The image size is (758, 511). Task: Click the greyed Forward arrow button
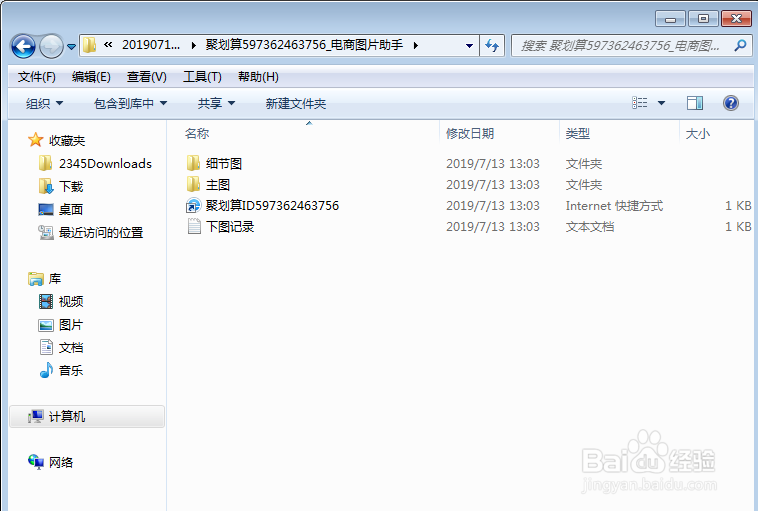click(51, 46)
